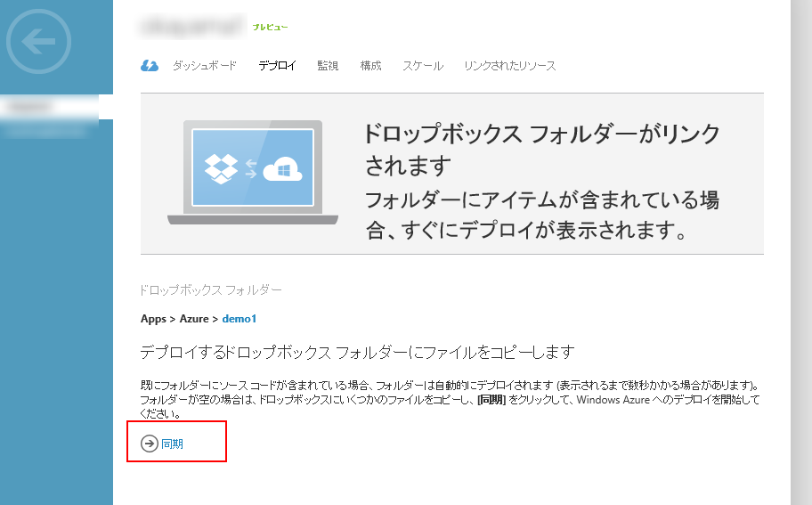812x505 pixels.
Task: Select the デプロイ tab
Action: tap(277, 66)
